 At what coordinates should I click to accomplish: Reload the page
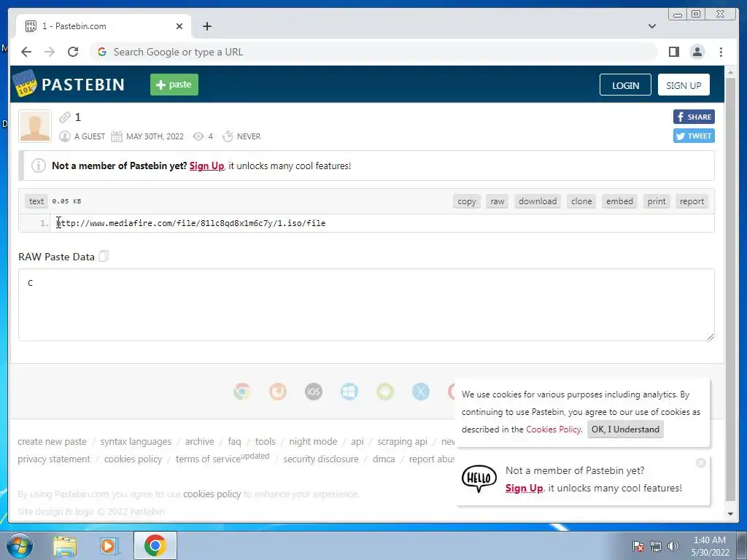tap(73, 52)
